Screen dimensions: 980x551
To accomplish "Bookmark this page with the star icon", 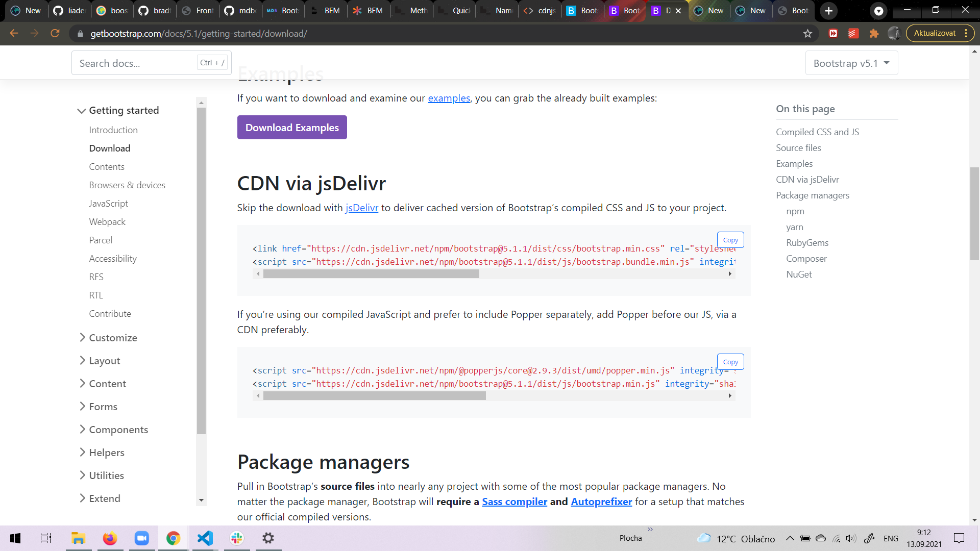I will [808, 33].
